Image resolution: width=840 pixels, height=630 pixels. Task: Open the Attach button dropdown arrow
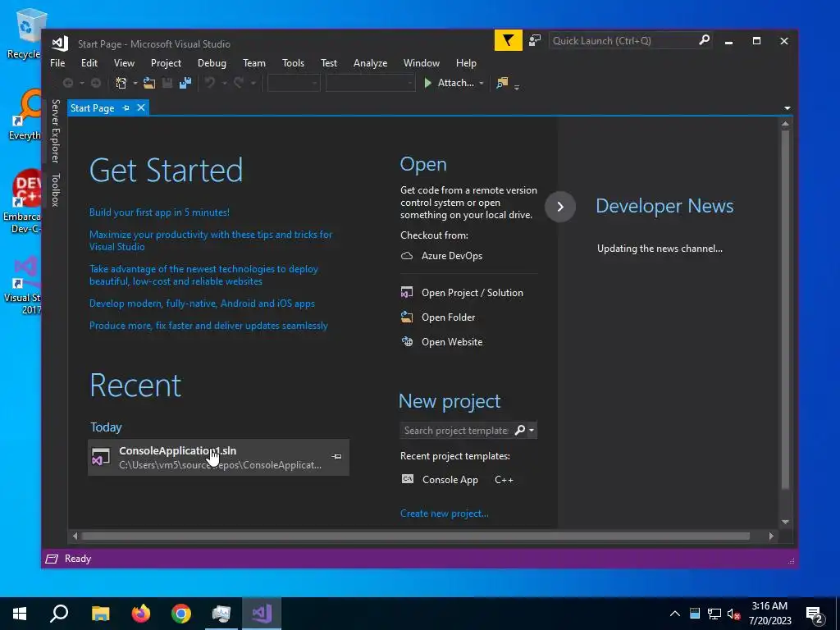coord(481,83)
